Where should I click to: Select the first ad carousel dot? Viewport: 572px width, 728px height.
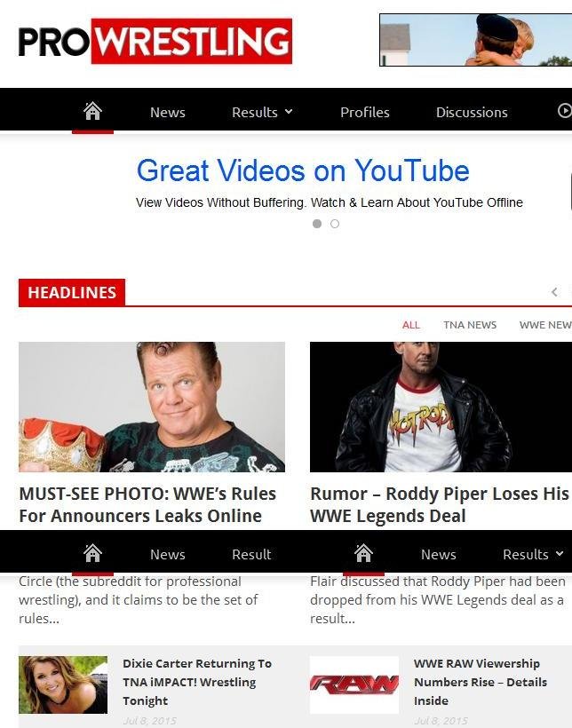click(x=317, y=224)
